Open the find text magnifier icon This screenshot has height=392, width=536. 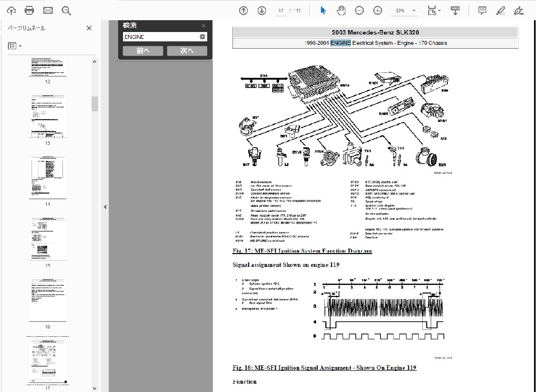click(66, 11)
